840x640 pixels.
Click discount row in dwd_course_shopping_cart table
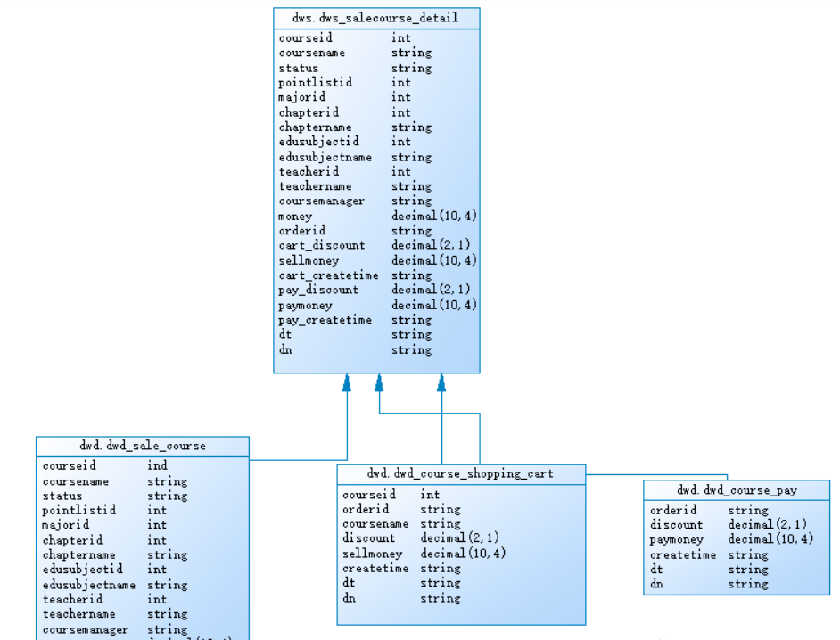point(461,538)
